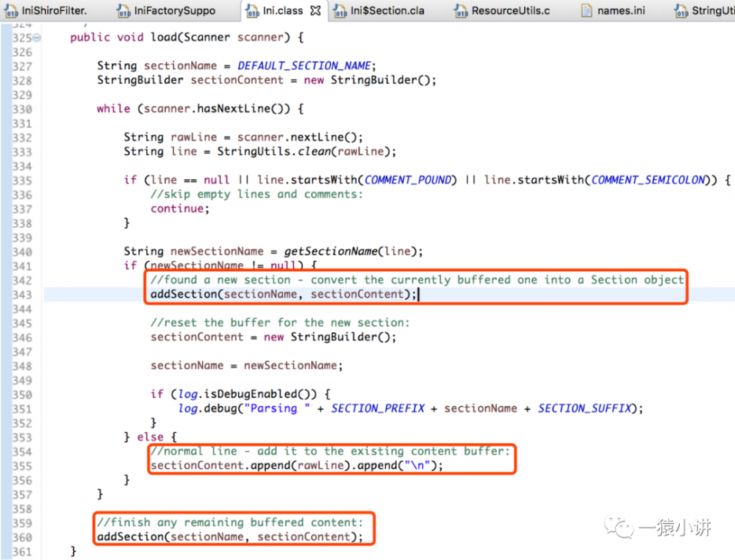Click the class file icon of Ini.class tab
Screen dimensions: 735x560
pyautogui.click(x=252, y=11)
